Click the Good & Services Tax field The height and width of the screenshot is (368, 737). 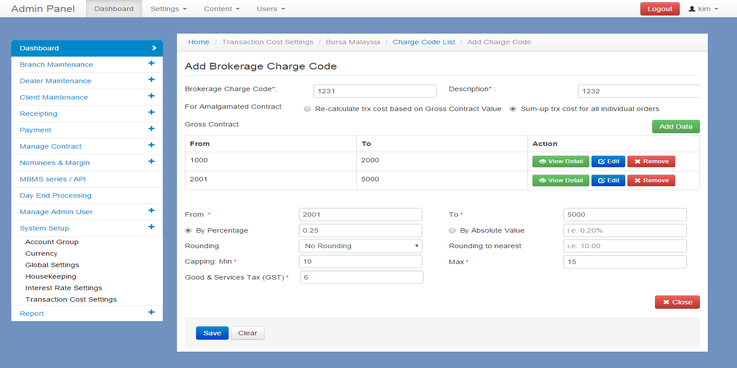361,277
